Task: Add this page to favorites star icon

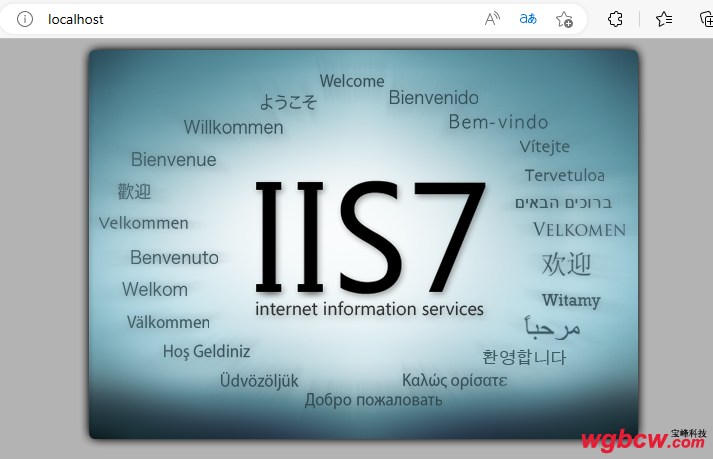Action: tap(564, 19)
